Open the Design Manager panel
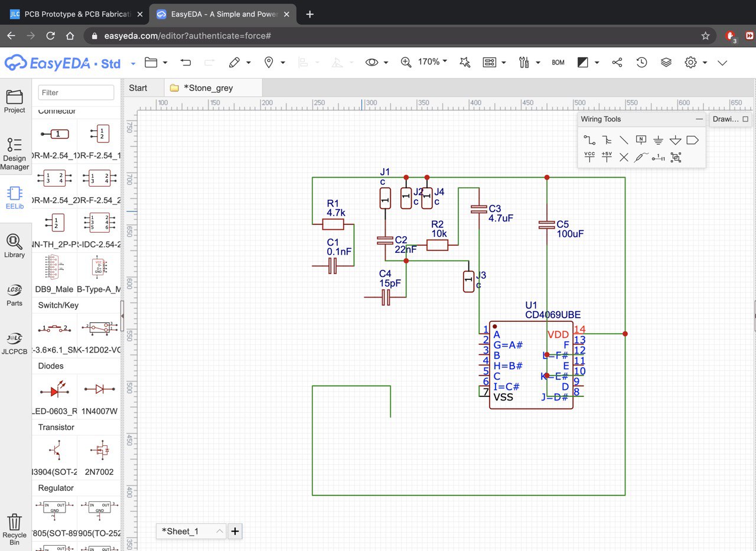The image size is (756, 551). pyautogui.click(x=15, y=154)
